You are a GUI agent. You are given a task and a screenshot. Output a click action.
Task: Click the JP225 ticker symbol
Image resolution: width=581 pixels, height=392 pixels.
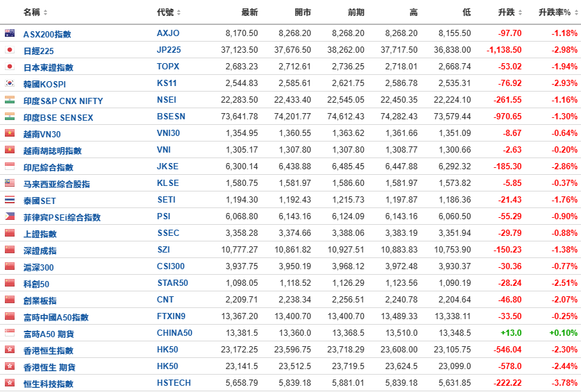click(x=169, y=50)
